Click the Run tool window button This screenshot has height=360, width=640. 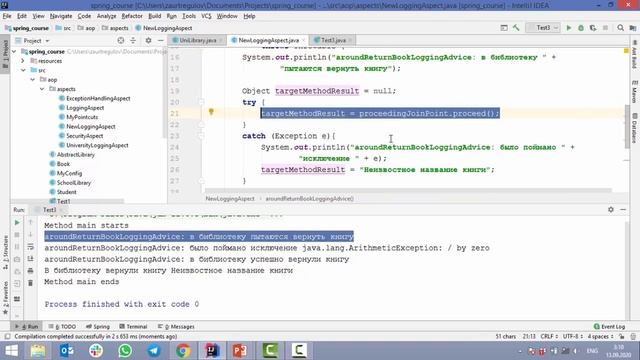27,327
